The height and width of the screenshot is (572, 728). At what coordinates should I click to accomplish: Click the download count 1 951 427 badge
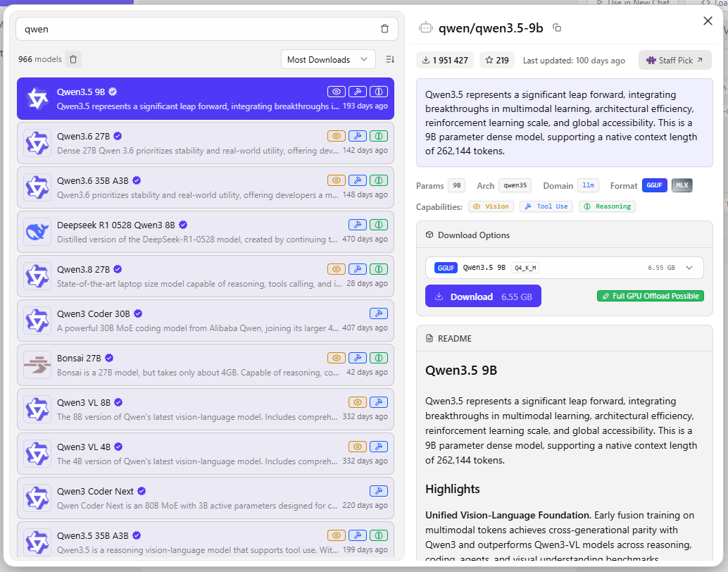pos(445,60)
